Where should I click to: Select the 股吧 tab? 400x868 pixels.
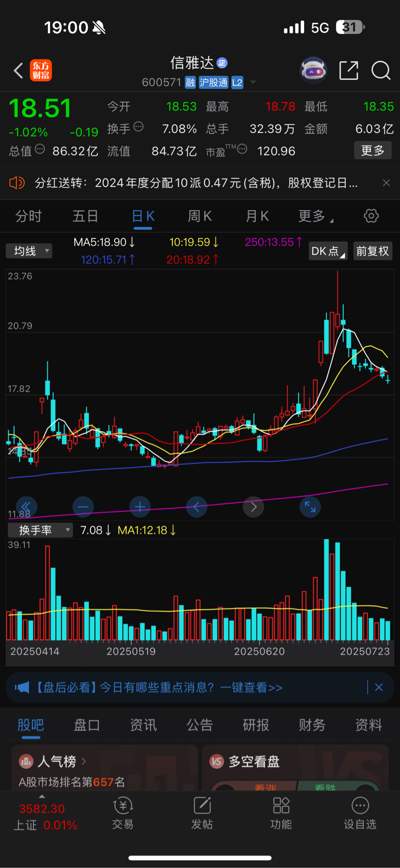pyautogui.click(x=31, y=725)
